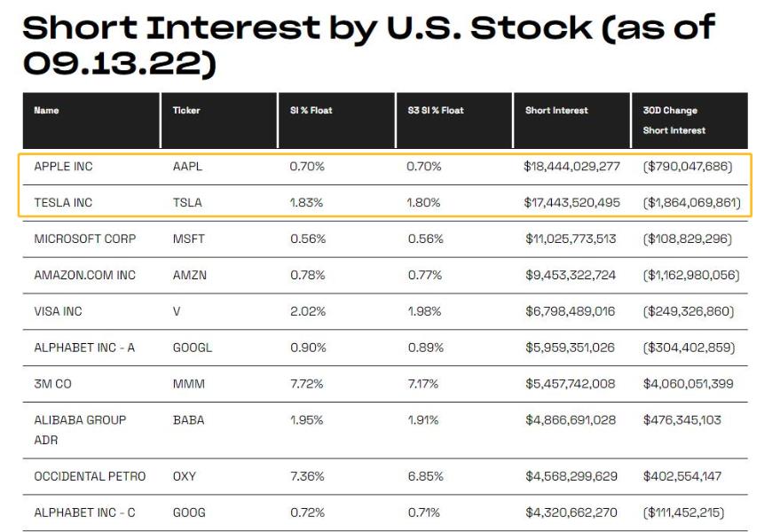The height and width of the screenshot is (532, 780).
Task: Select the OCCIDENTAL PETRO row
Action: coord(90,477)
